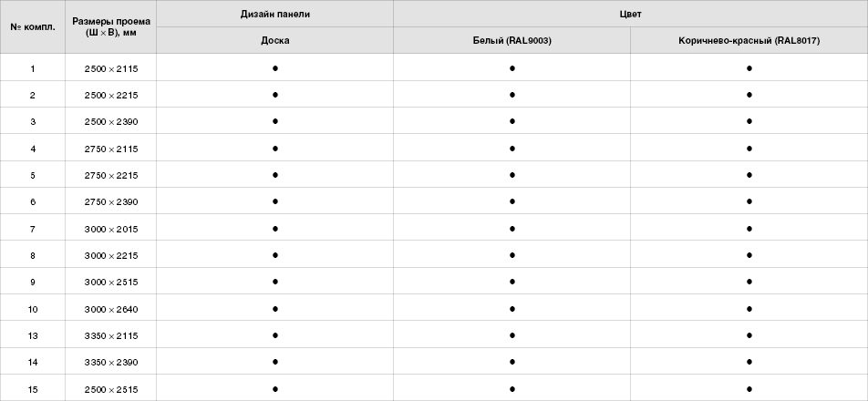868x401 pixels.
Task: Select the RAL8017 dot for set 5
Action: 749,174
